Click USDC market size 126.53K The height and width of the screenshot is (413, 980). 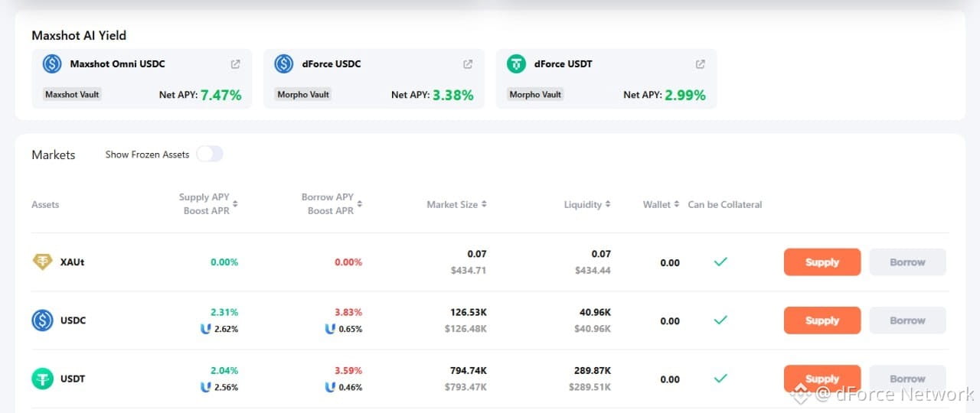[x=468, y=312]
